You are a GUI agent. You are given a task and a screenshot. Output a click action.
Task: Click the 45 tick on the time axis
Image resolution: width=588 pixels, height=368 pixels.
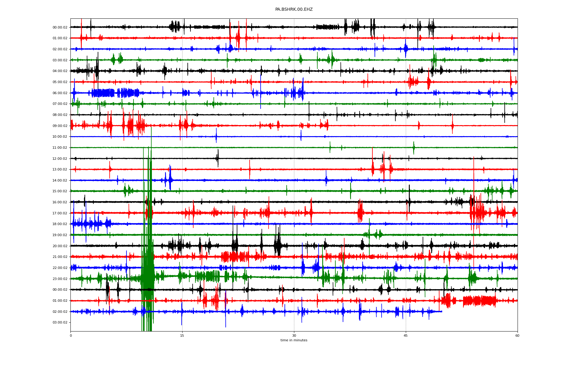(x=405, y=335)
